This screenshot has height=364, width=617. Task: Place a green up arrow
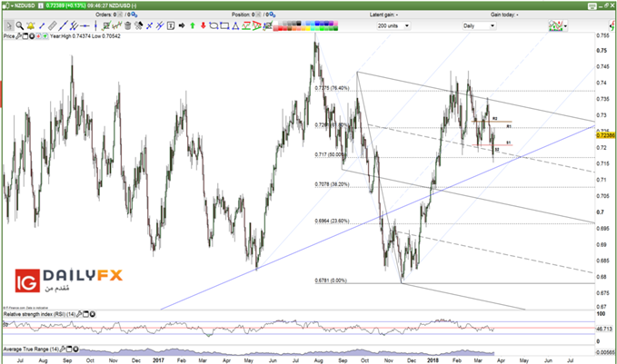click(193, 26)
